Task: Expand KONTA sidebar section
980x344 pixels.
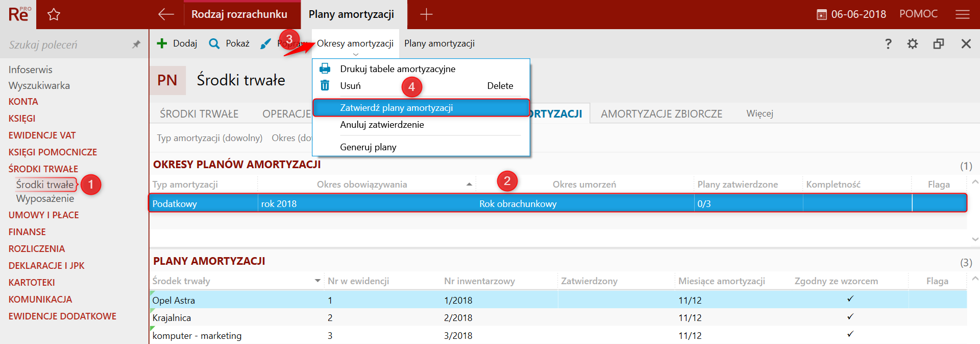Action: (23, 102)
